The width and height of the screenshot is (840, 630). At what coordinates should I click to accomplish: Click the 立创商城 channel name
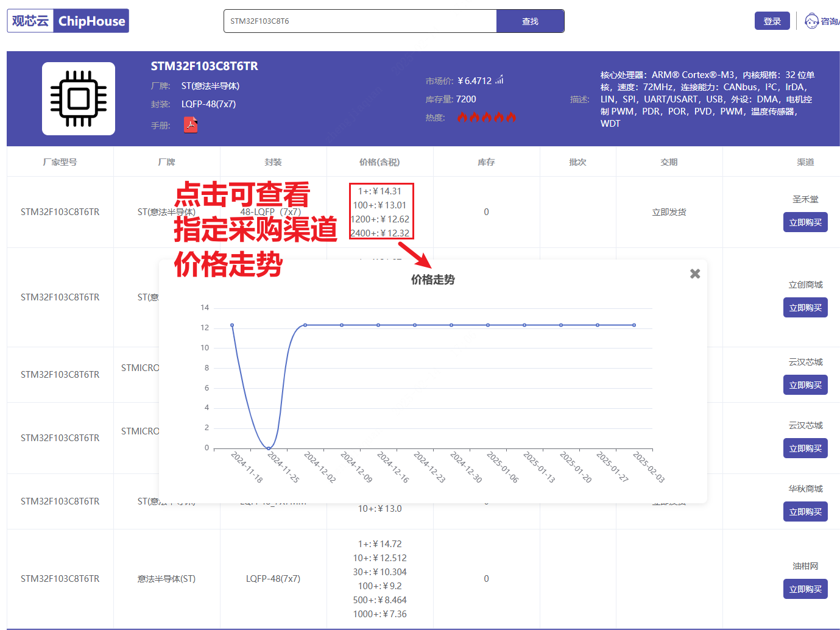805,285
